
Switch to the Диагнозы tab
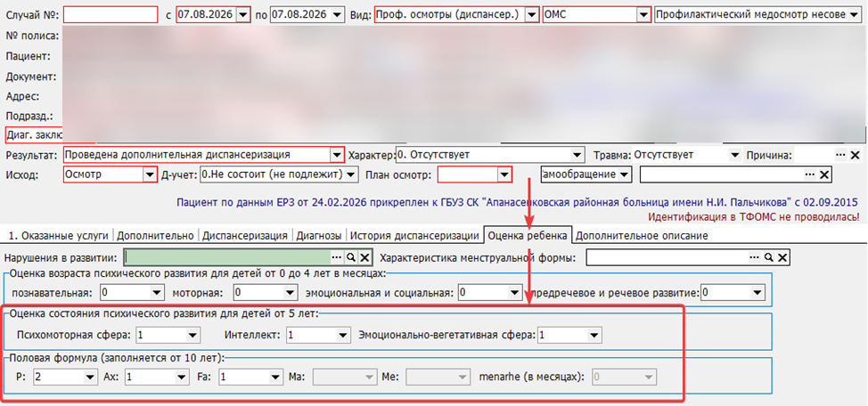pos(319,236)
